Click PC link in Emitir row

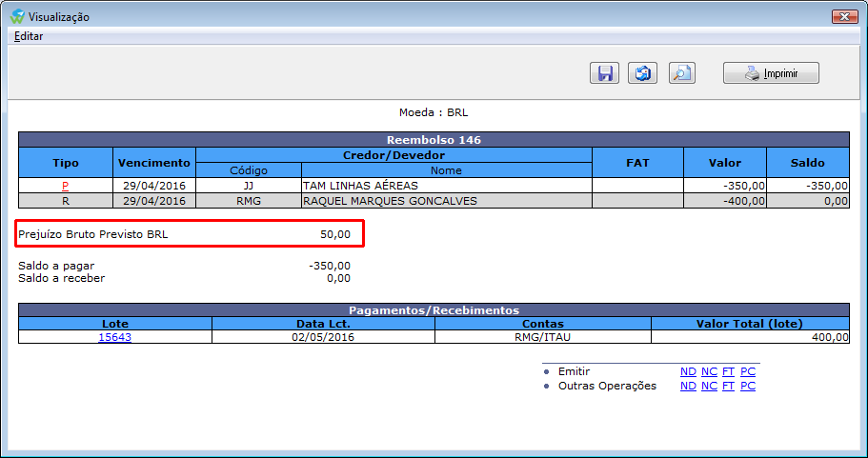tap(748, 371)
